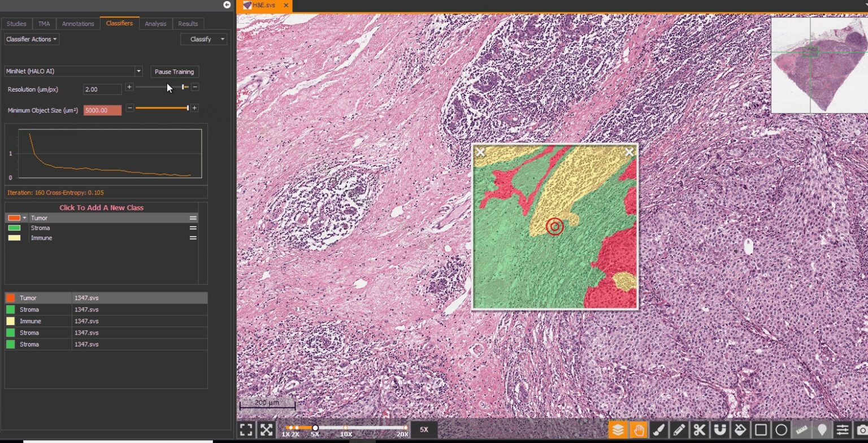
Task: Select the Brush annotation tool
Action: pyautogui.click(x=659, y=430)
